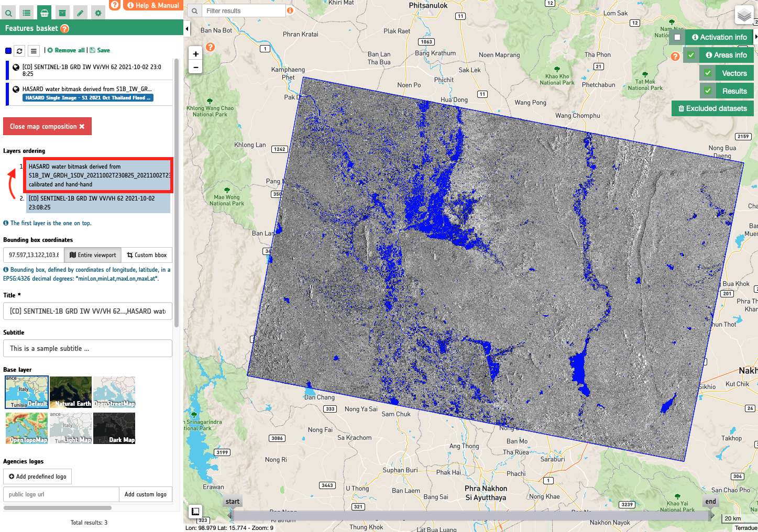Image resolution: width=758 pixels, height=532 pixels.
Task: Select the [CD] SENTINEL-1B GRD basket entry
Action: 89,70
